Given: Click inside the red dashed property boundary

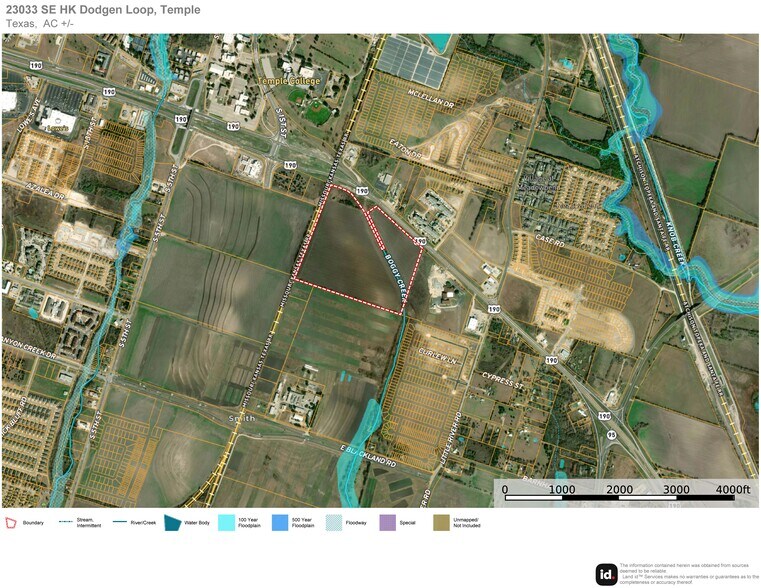Looking at the screenshot, I should [x=349, y=252].
